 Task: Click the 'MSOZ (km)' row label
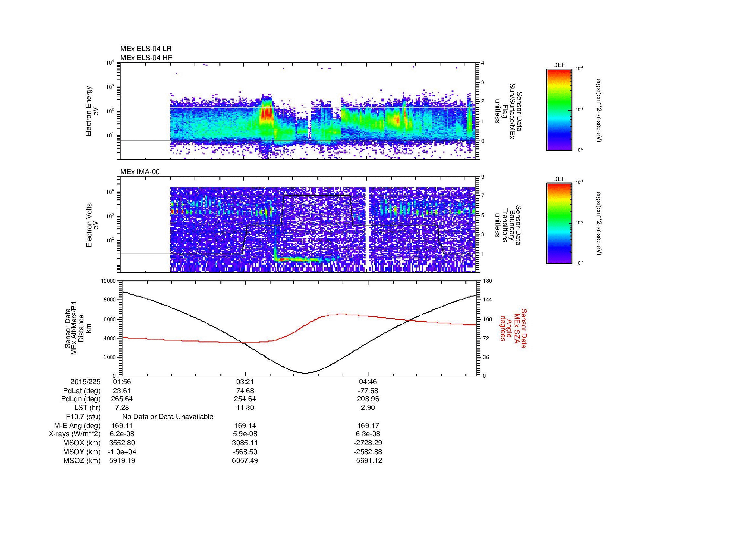[x=82, y=461]
